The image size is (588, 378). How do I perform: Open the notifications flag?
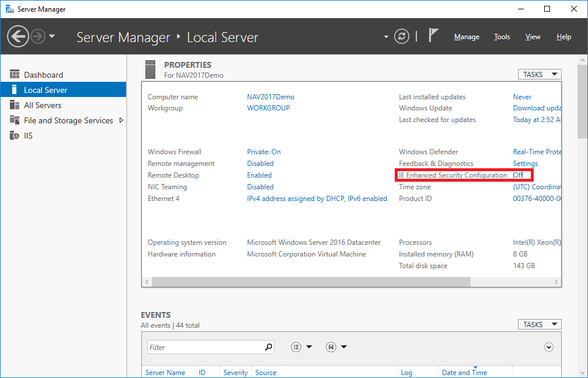pyautogui.click(x=433, y=36)
